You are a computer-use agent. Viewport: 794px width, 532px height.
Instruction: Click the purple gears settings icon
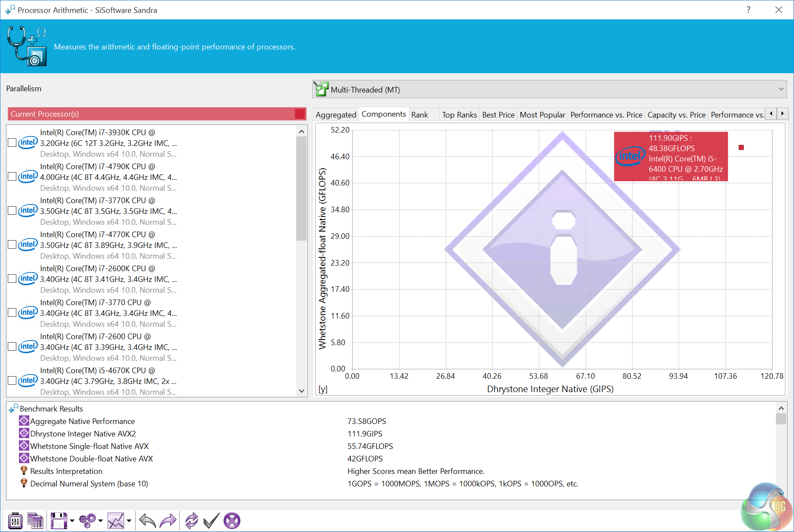pyautogui.click(x=87, y=521)
